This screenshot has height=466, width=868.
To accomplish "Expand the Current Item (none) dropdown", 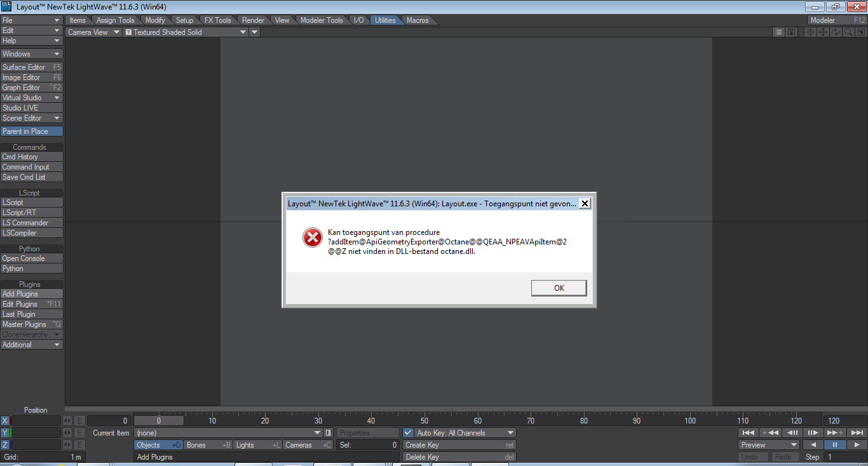I will [229, 433].
